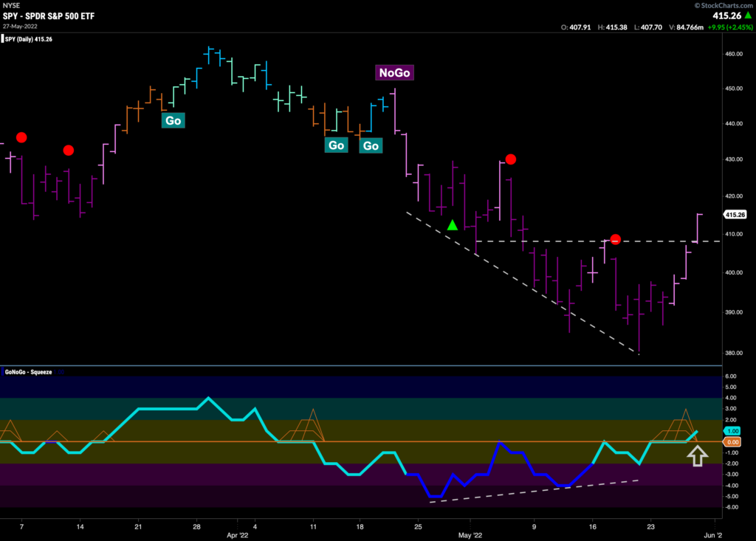Screen dimensions: 756x541
Task: Click the Go label nearest March 24
Action: [x=173, y=120]
